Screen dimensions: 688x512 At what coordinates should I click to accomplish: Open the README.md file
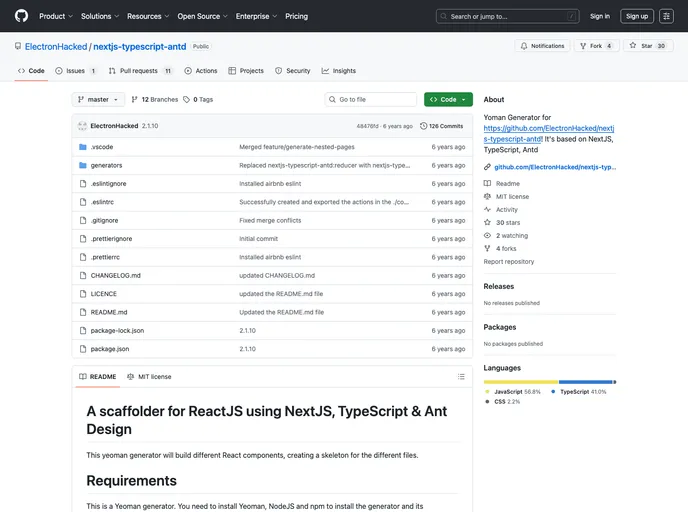109,312
